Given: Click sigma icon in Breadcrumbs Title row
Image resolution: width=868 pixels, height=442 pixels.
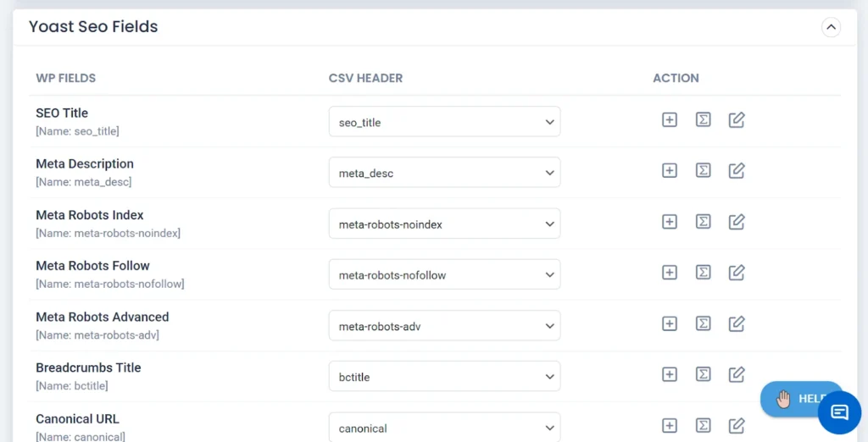Looking at the screenshot, I should tap(703, 374).
